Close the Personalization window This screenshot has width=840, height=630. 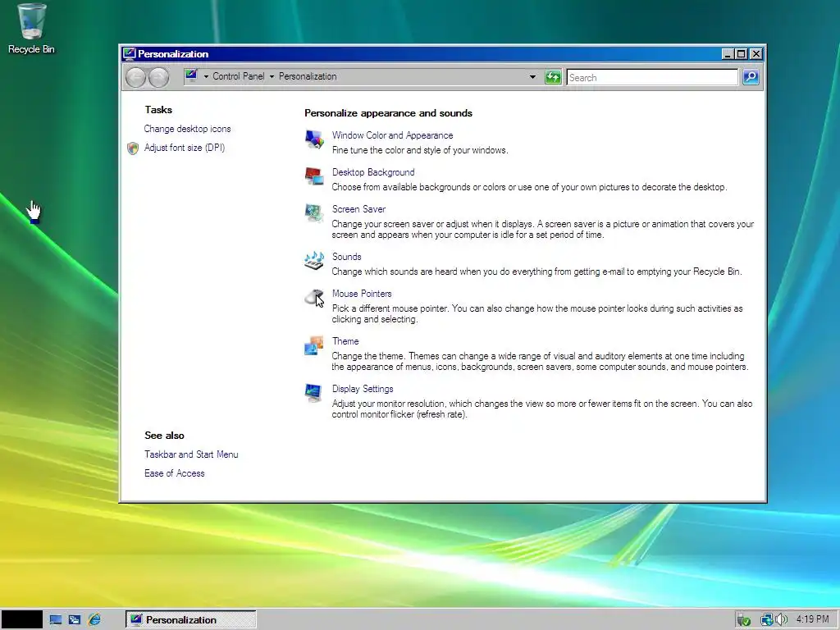(x=756, y=54)
